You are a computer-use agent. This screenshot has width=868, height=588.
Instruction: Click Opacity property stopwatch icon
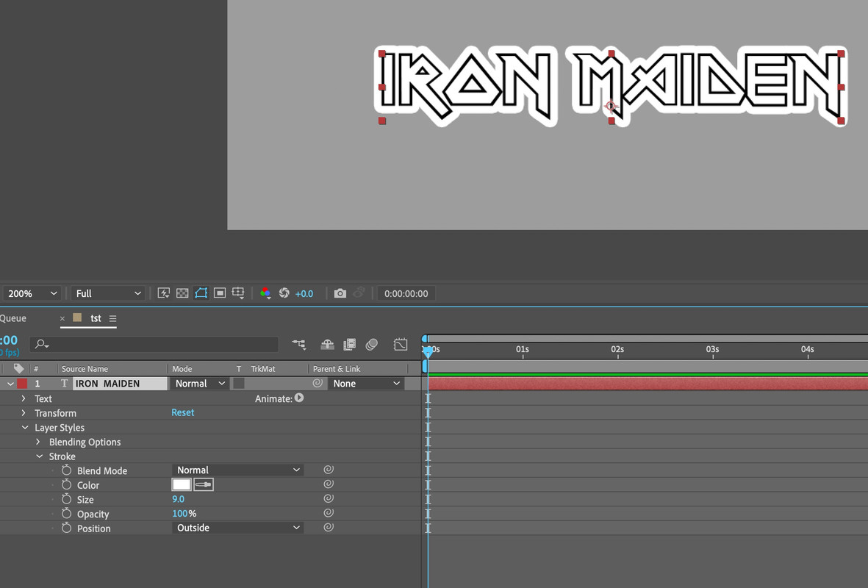click(66, 513)
